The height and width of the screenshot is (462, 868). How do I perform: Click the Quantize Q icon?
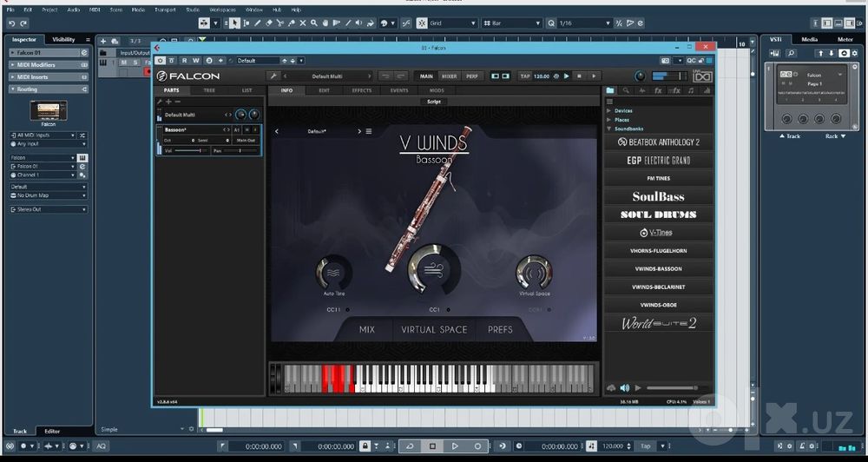point(551,23)
